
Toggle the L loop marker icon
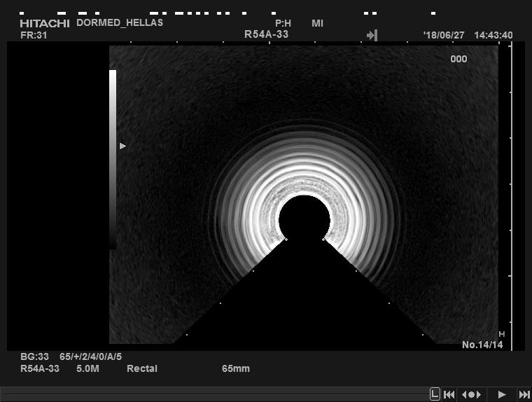pyautogui.click(x=435, y=394)
